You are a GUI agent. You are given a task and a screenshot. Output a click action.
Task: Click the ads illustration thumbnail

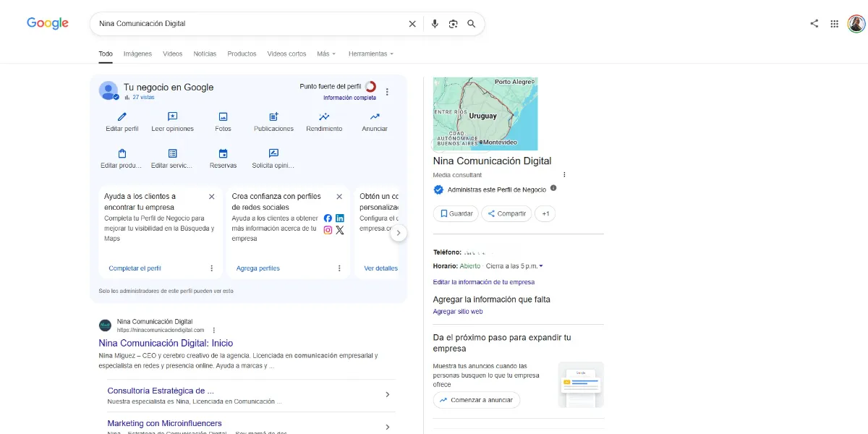[x=581, y=385]
